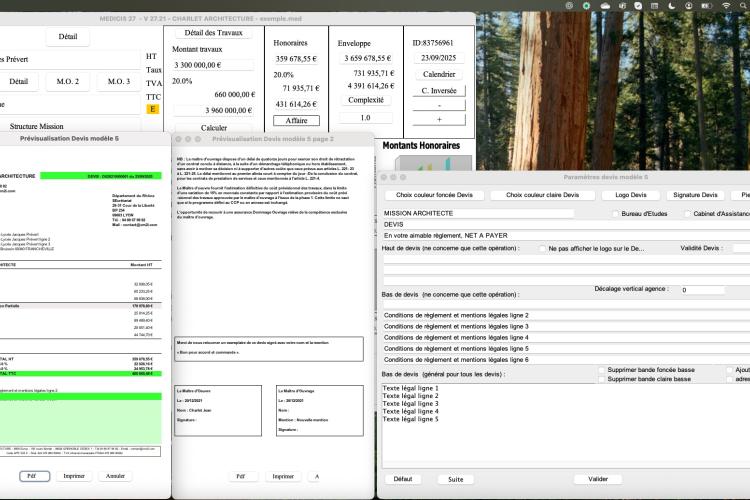Click 'Conditions de règlement et mentions légales ligne 2' field

coord(566,315)
